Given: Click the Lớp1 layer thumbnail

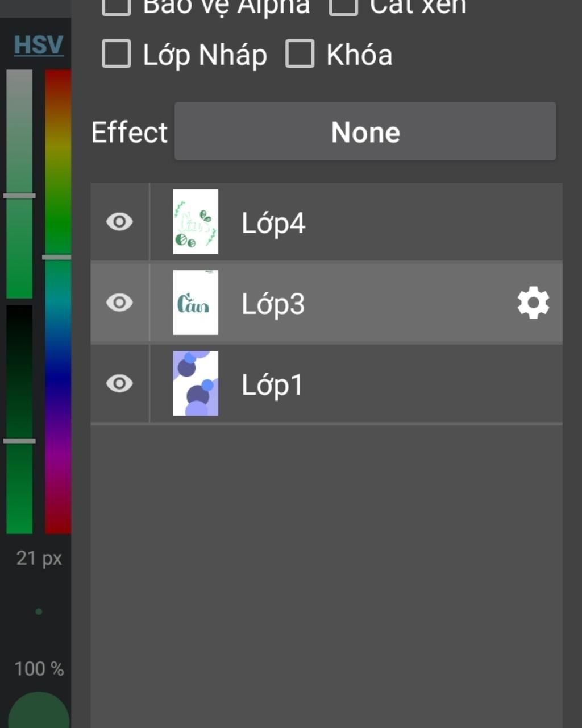Looking at the screenshot, I should point(196,383).
